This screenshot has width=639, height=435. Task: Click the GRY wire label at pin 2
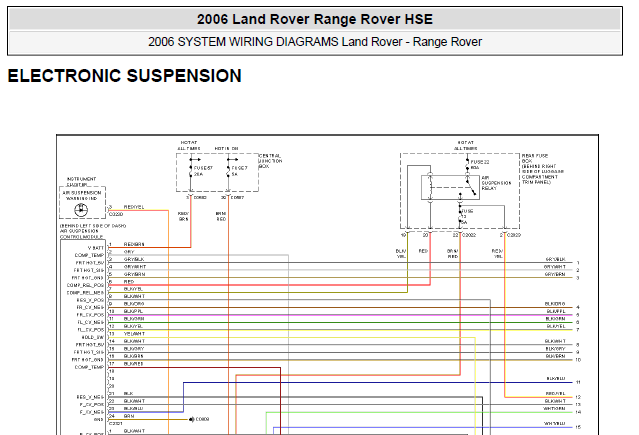click(129, 252)
